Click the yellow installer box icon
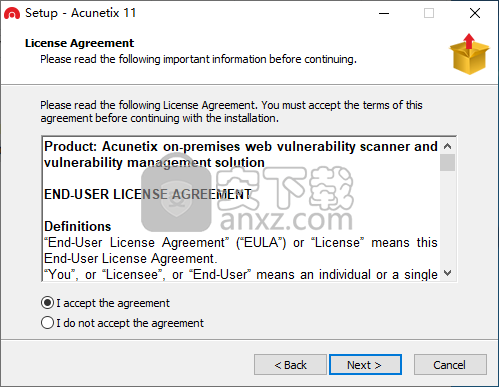This screenshot has width=499, height=387. [469, 54]
